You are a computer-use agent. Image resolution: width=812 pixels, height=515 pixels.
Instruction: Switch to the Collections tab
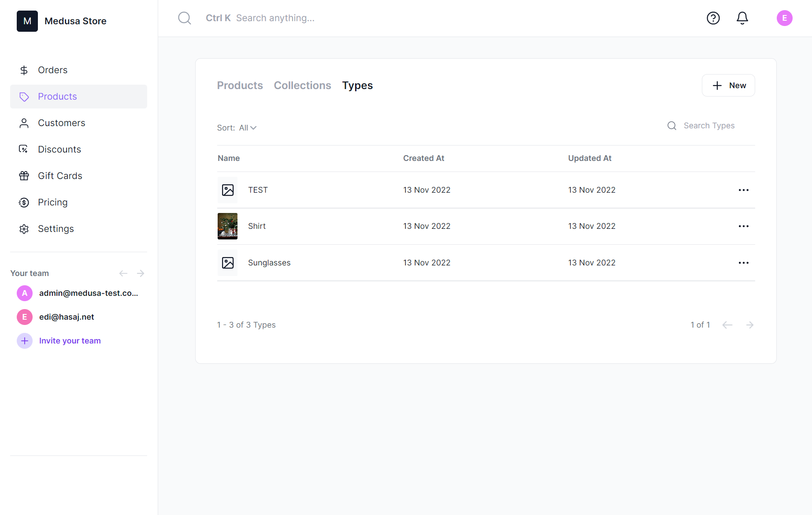tap(302, 85)
